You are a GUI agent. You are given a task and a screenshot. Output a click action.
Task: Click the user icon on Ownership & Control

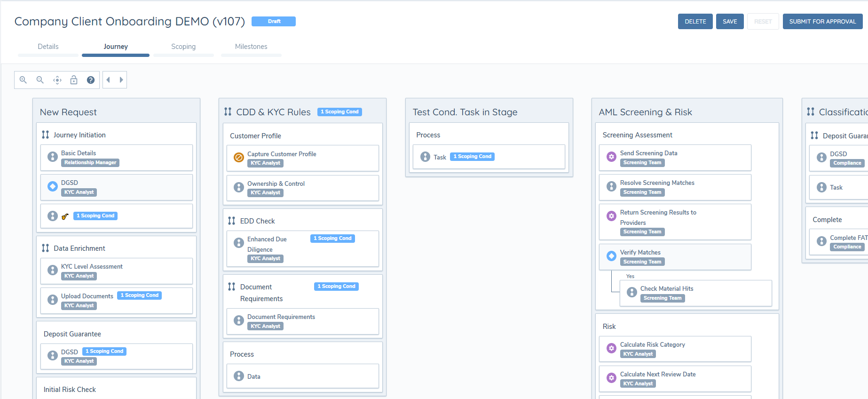[239, 187]
